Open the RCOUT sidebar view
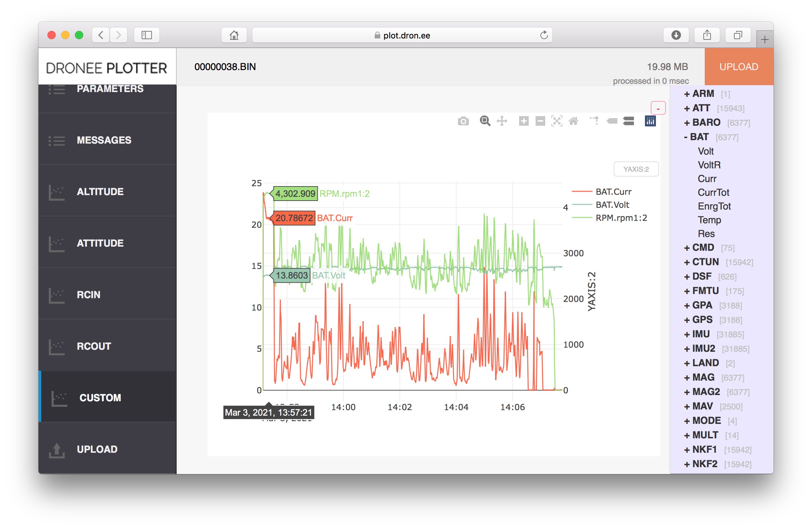This screenshot has width=812, height=529. point(94,346)
